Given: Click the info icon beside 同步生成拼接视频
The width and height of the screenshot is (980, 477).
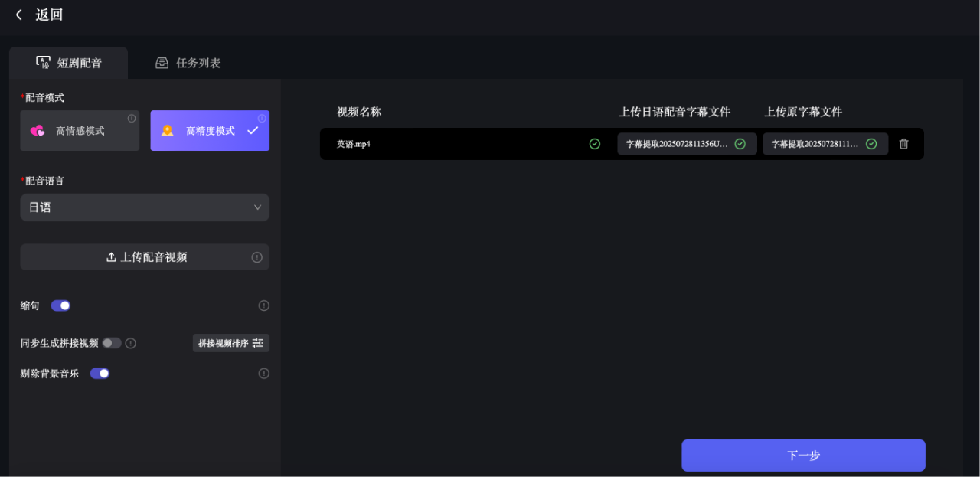Looking at the screenshot, I should pos(130,343).
